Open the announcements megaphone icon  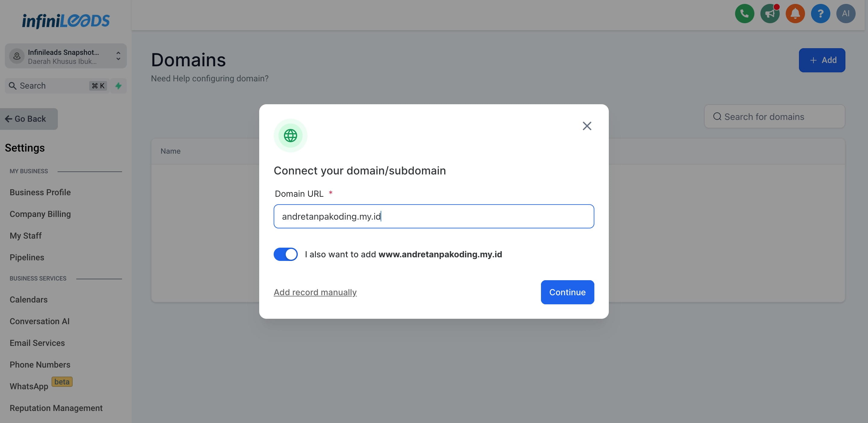(x=770, y=14)
